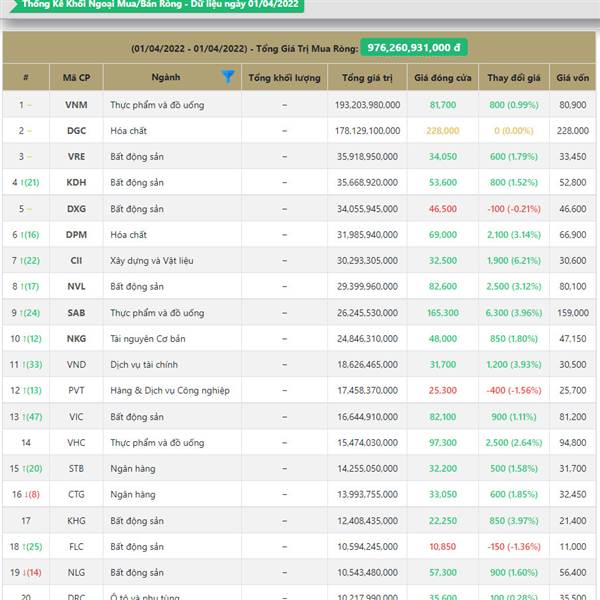The width and height of the screenshot is (600, 600).
Task: Sort by Tổng khối lượng column header
Action: point(284,78)
